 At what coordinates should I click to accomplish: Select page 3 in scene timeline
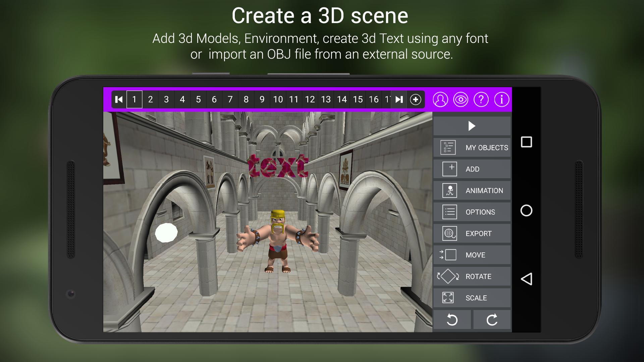pyautogui.click(x=166, y=99)
